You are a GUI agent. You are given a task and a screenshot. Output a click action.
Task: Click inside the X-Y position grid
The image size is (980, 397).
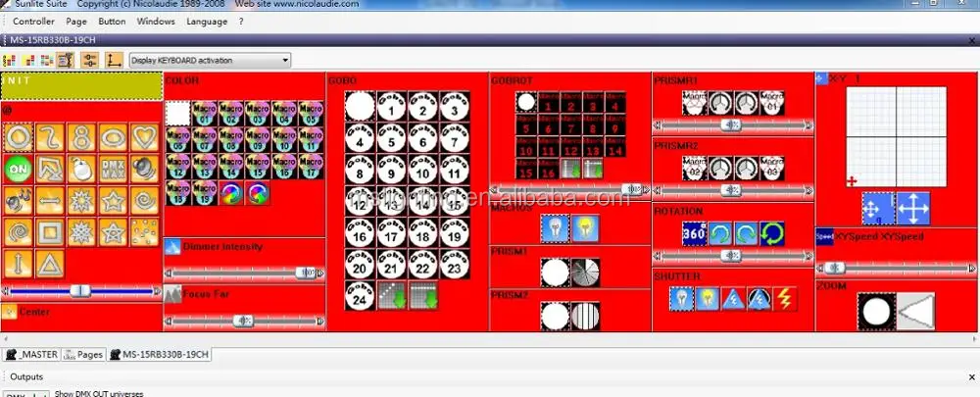[897, 135]
